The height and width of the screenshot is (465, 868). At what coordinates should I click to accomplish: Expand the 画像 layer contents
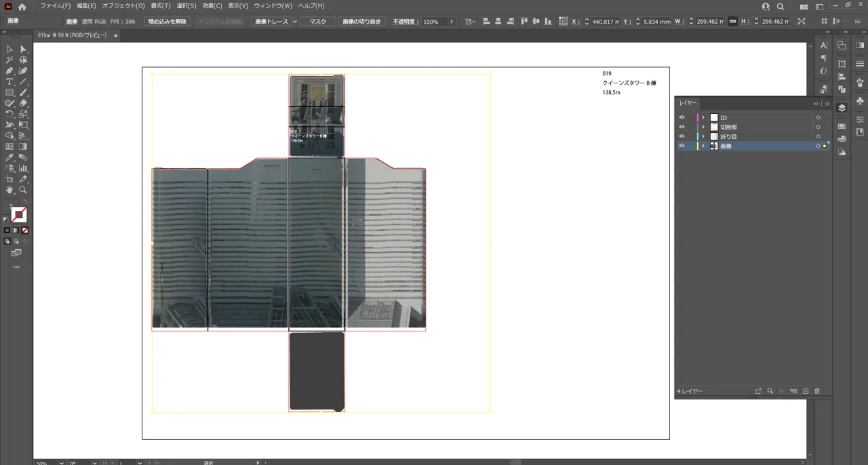pyautogui.click(x=703, y=146)
